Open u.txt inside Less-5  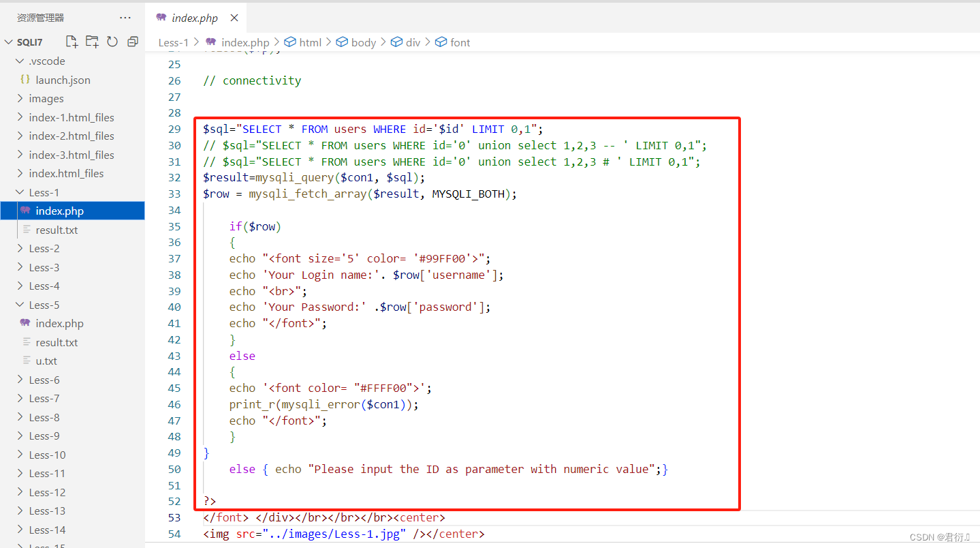(x=48, y=361)
